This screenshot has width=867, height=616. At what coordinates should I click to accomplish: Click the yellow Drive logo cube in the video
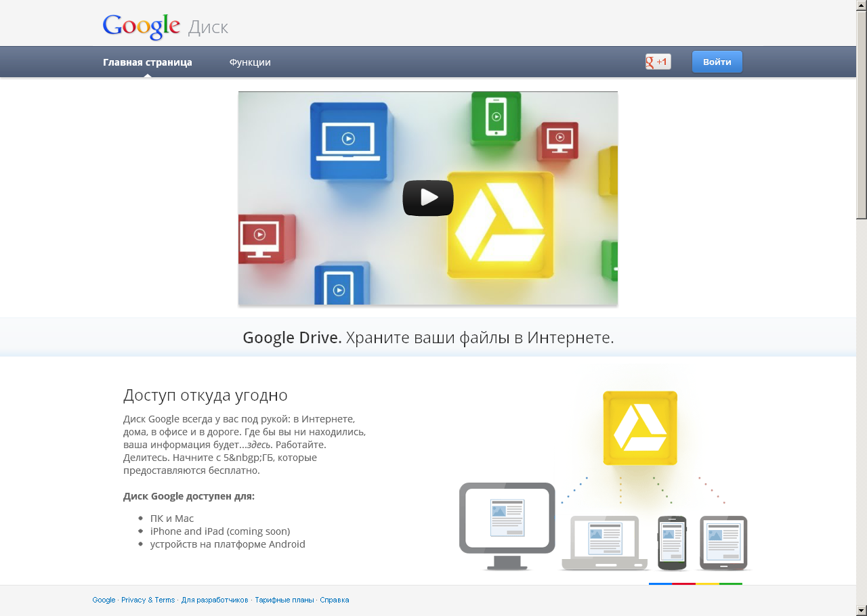pos(500,225)
